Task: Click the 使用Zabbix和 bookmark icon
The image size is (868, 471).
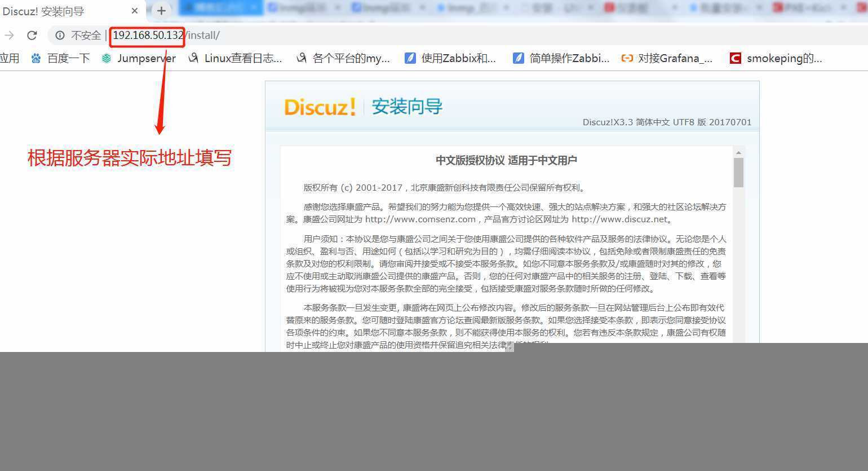Action: click(x=410, y=58)
